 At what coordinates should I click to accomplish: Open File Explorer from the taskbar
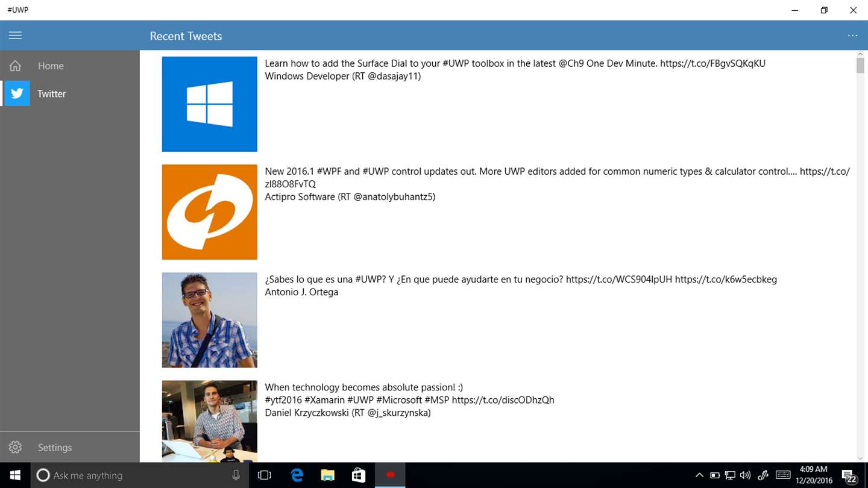[x=327, y=475]
